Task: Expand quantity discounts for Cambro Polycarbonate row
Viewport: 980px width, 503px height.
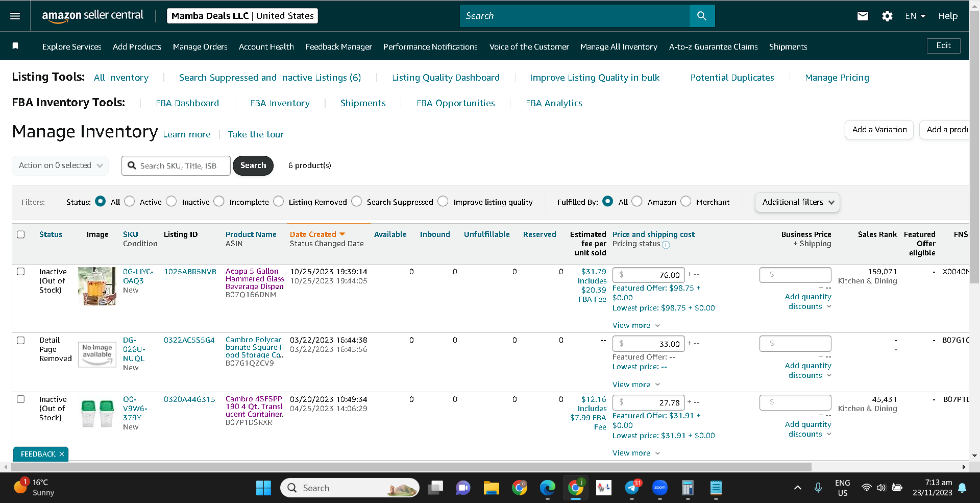Action: [808, 370]
